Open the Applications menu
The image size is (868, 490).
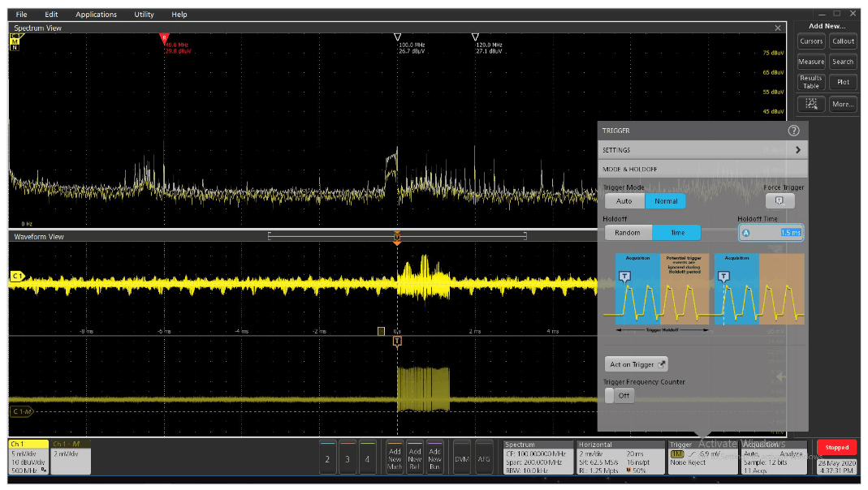[96, 14]
